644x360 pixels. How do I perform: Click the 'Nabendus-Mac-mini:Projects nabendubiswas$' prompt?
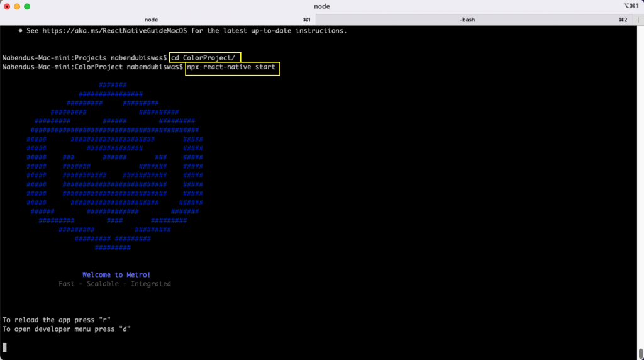point(85,58)
